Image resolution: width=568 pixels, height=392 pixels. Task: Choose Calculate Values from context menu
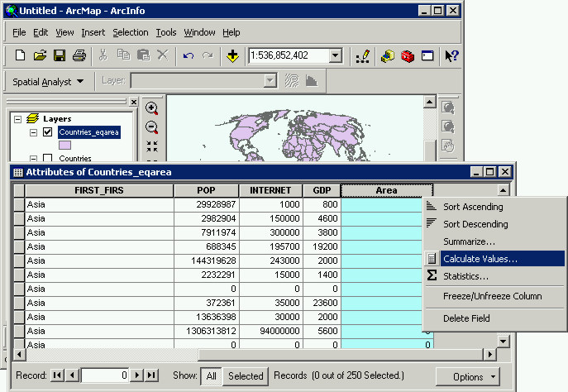point(480,259)
